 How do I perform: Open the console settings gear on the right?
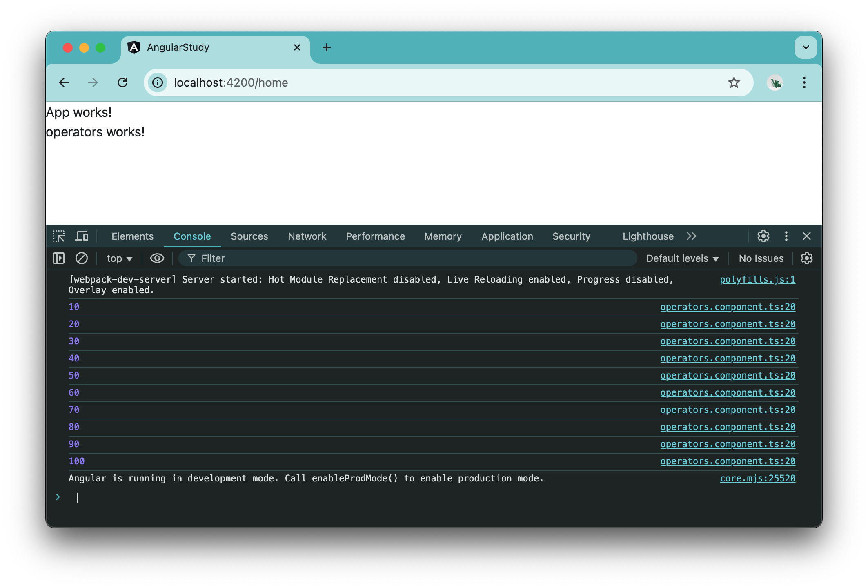click(807, 258)
